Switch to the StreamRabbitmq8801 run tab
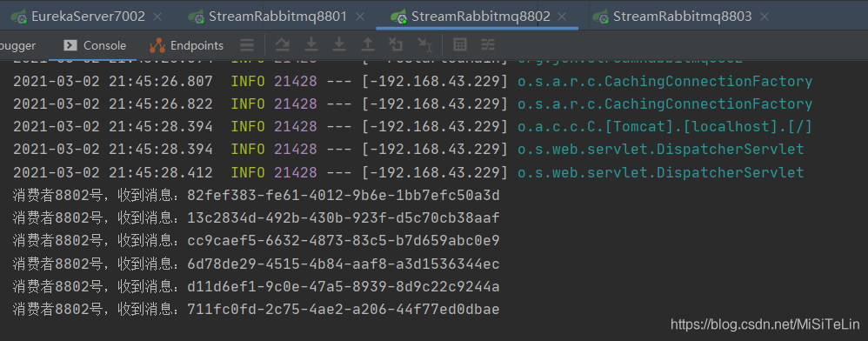The width and height of the screenshot is (868, 341). (x=278, y=17)
